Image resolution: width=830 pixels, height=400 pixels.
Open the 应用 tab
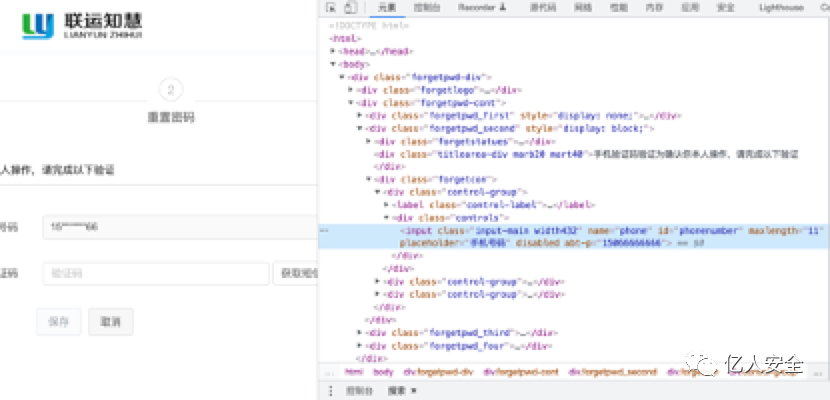690,7
